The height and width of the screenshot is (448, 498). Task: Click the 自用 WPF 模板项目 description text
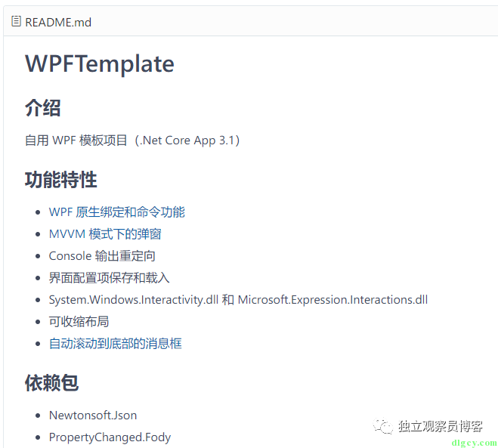coord(132,141)
